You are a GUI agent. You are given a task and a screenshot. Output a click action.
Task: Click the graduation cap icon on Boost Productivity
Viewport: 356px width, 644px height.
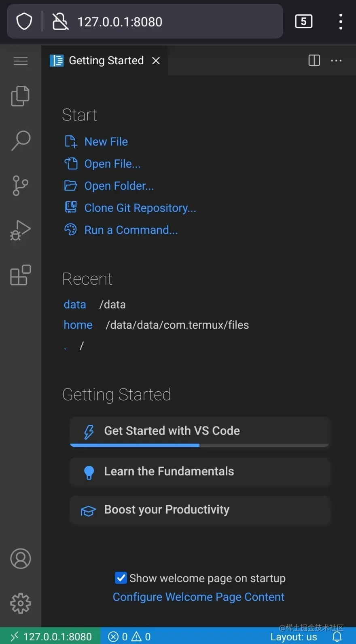[88, 511]
